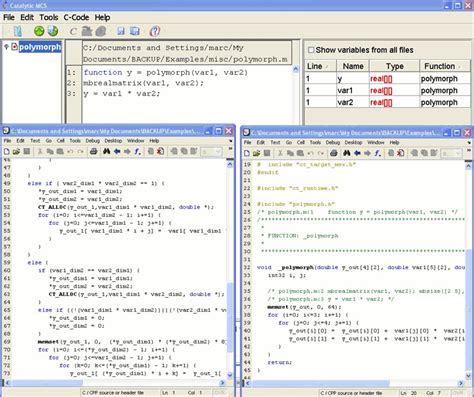Click code panel scroll up arrow
Image resolution: width=474 pixels, height=397 pixels.
click(x=296, y=69)
